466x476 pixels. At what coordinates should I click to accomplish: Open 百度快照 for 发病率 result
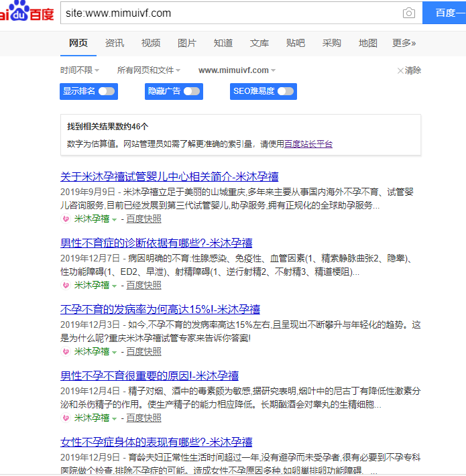pyautogui.click(x=143, y=351)
